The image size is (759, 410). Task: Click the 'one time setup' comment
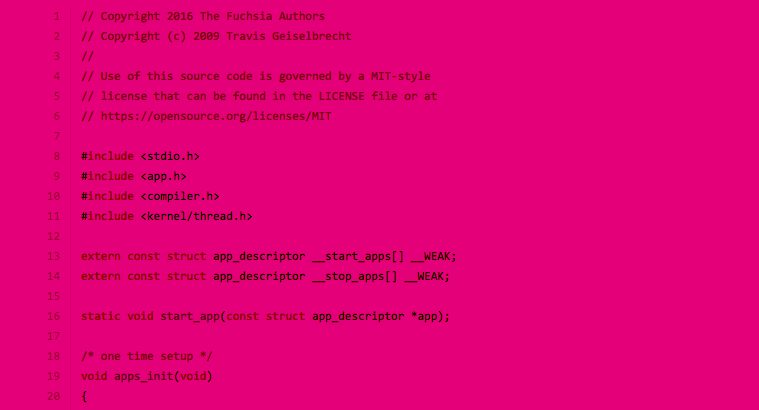point(147,356)
